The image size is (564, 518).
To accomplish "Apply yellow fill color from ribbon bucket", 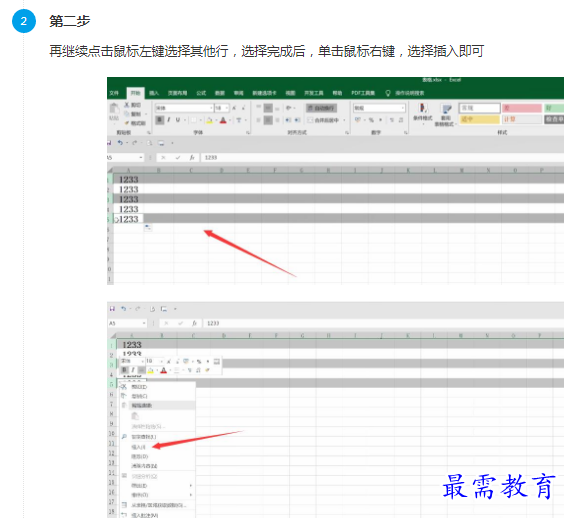I will pos(209,120).
